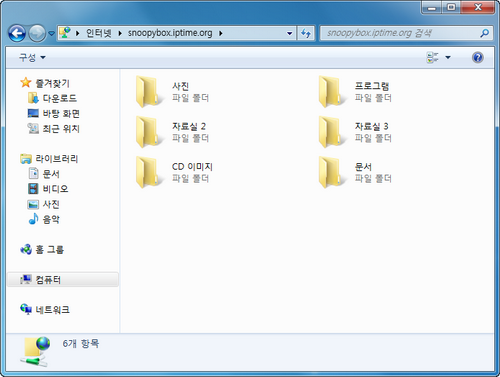The image size is (500, 377).
Task: Click the 네트워크 icon
Action: point(26,309)
